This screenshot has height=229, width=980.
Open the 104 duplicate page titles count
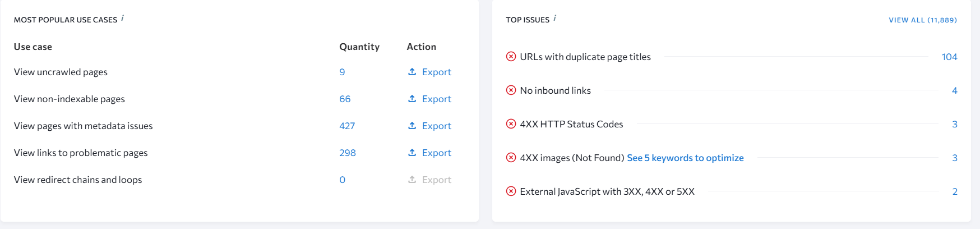pyautogui.click(x=949, y=57)
